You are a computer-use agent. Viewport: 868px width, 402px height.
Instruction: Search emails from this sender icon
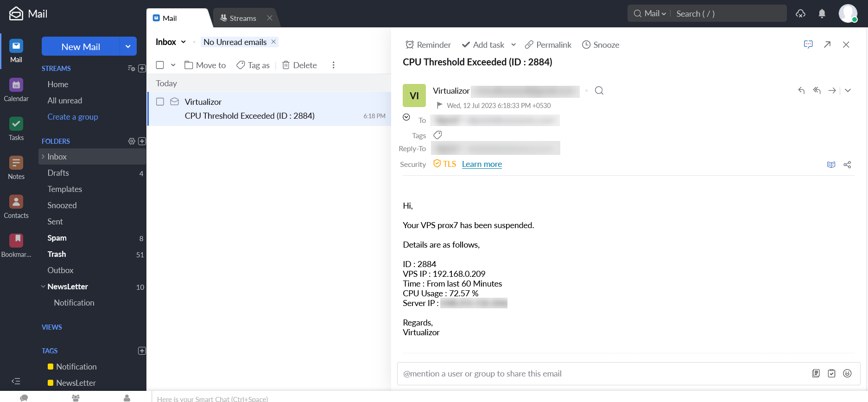(x=599, y=90)
